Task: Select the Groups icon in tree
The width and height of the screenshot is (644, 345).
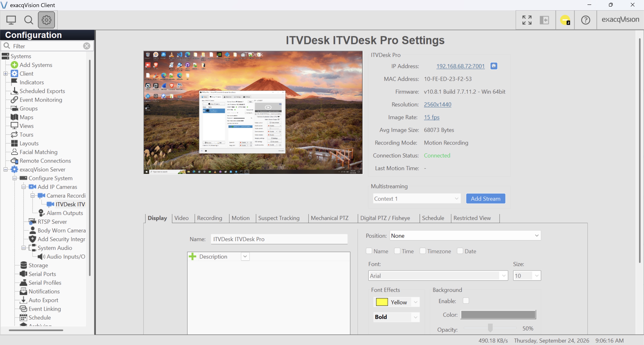Action: 15,108
